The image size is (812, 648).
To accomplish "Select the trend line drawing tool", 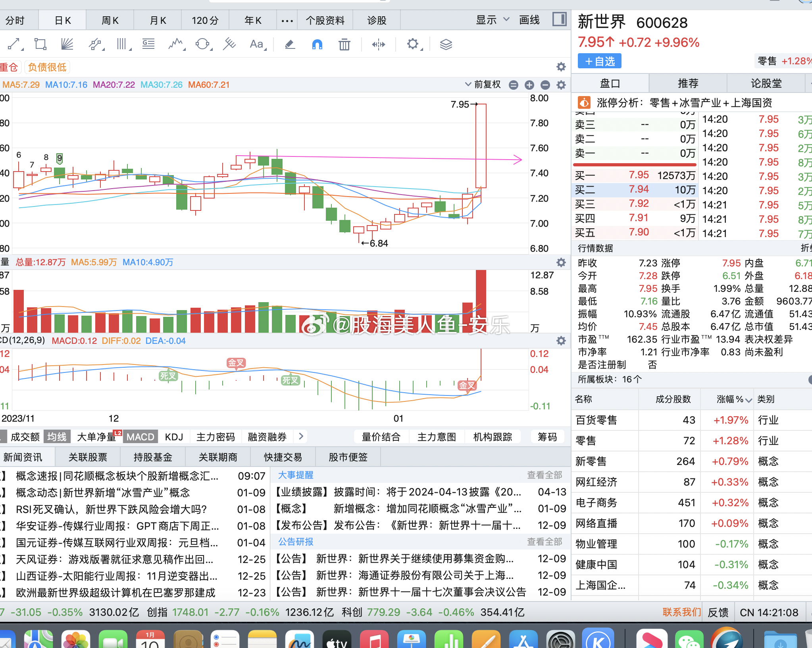I will [x=14, y=44].
